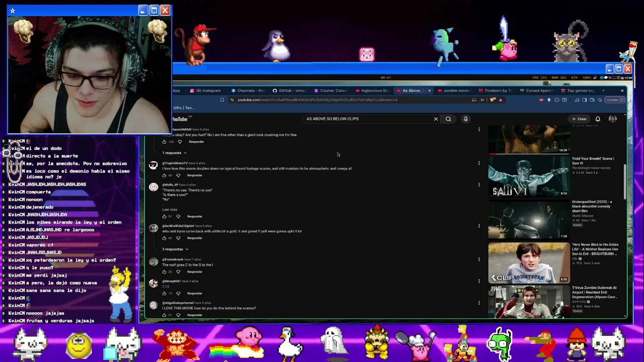Open Wolfe_XP's avatar profile
Image resolution: width=644 pixels, height=362 pixels.
pos(153,187)
